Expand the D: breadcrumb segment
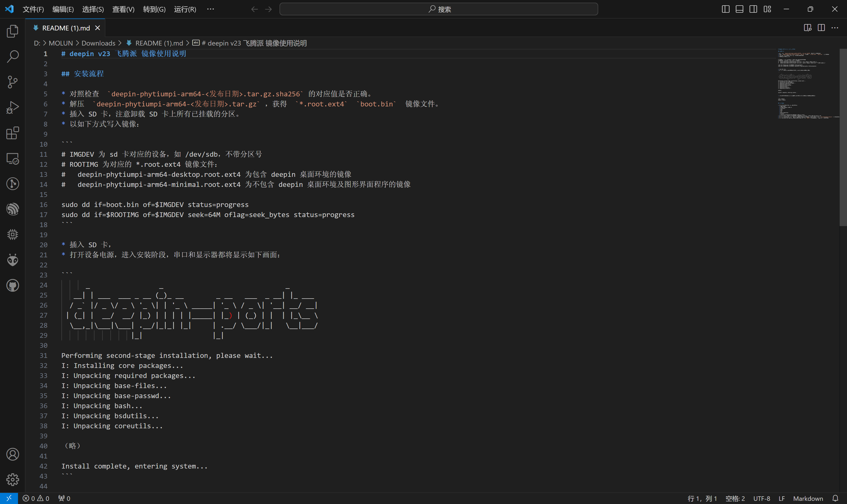The width and height of the screenshot is (847, 504). point(37,43)
